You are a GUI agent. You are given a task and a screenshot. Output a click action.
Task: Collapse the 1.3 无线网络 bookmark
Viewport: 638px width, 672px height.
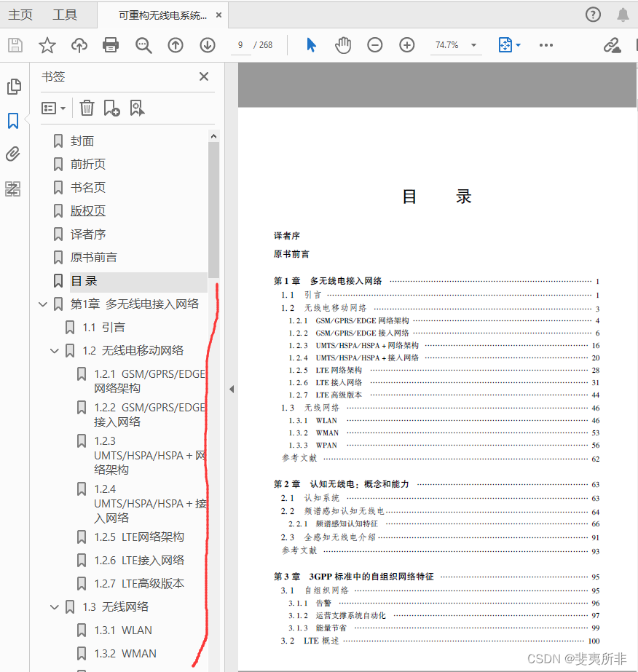pyautogui.click(x=55, y=607)
